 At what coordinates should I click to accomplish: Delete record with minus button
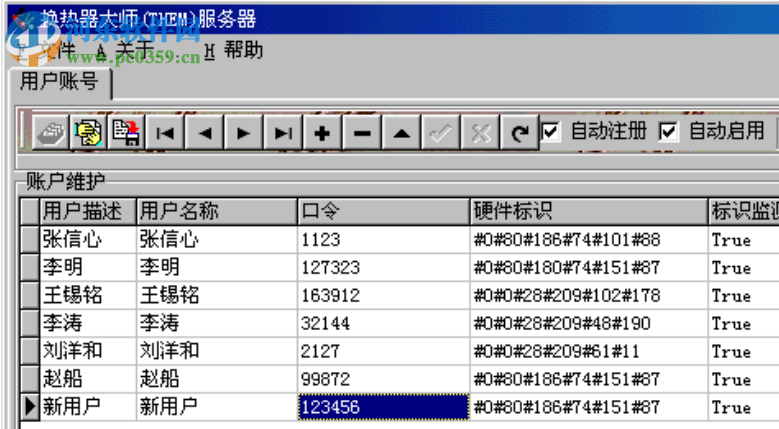tap(362, 133)
